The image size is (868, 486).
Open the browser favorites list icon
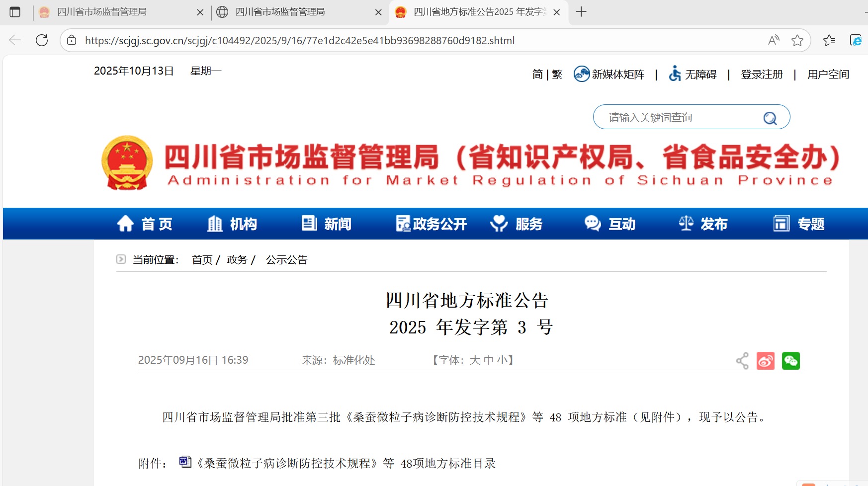(829, 40)
